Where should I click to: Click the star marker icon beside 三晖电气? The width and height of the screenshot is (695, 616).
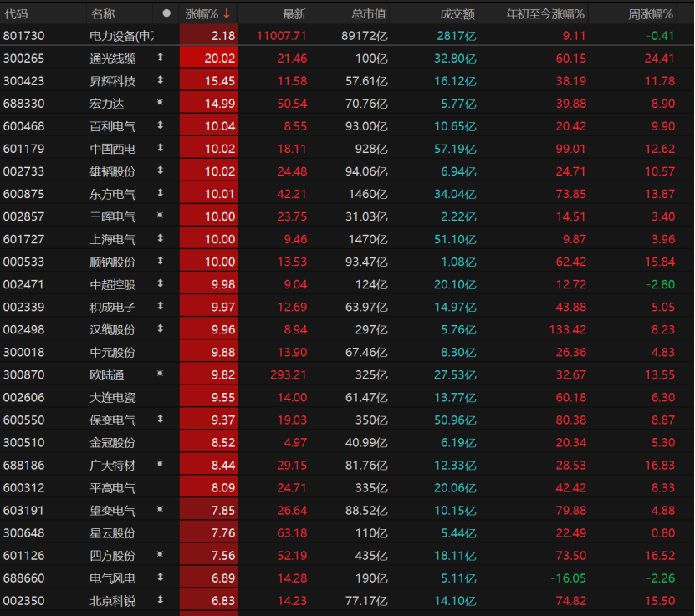161,215
